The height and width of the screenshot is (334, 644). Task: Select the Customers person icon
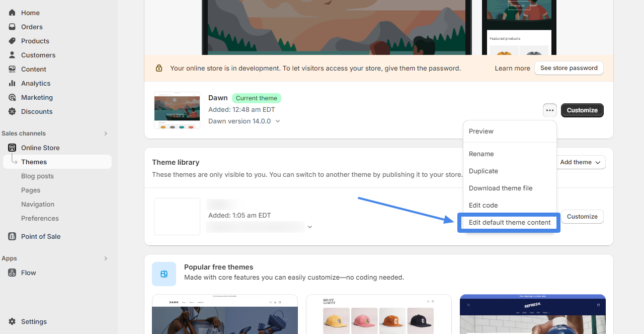(x=12, y=55)
